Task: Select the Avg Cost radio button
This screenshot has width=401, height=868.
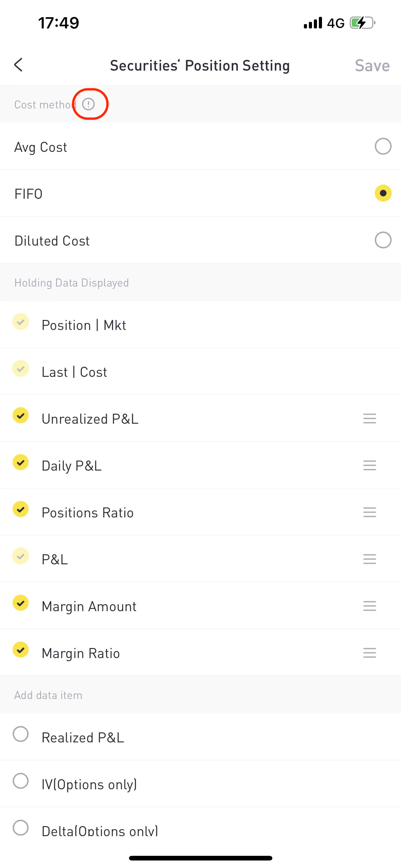Action: [x=383, y=147]
